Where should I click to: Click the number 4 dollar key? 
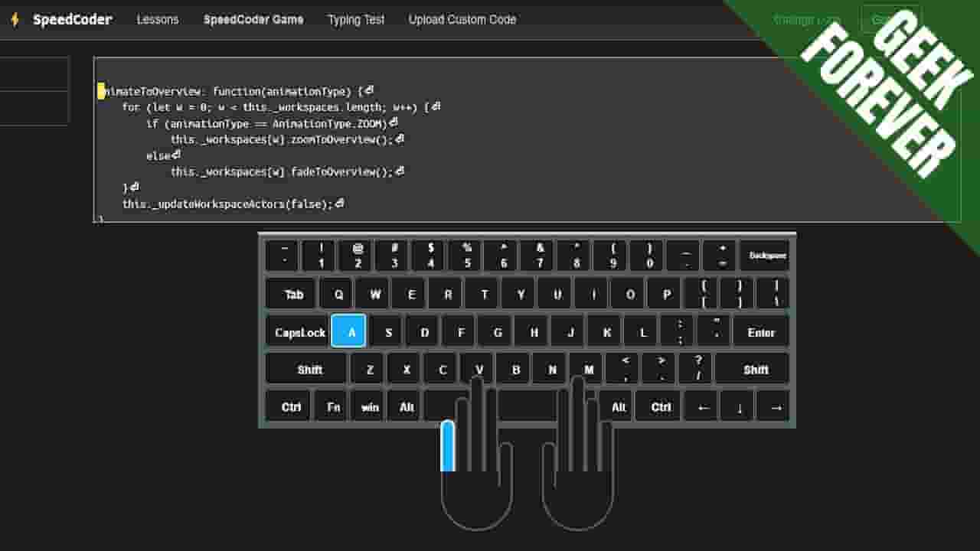pos(428,256)
